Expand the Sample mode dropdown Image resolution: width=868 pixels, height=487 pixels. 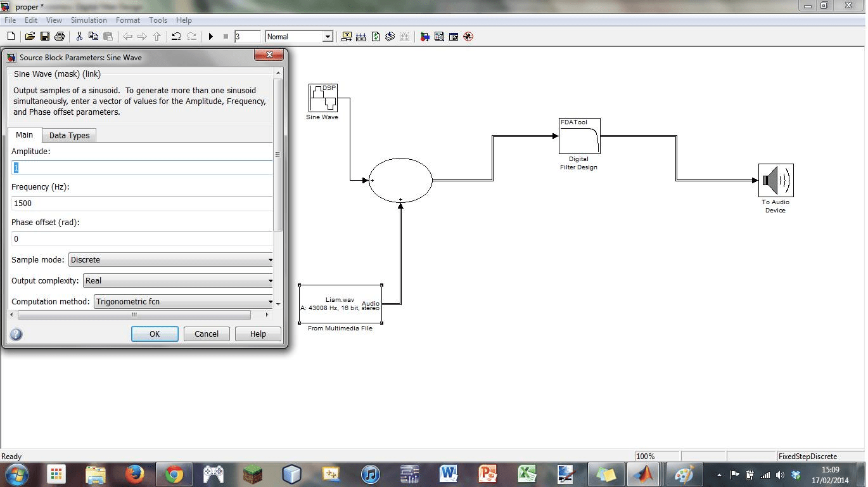point(171,259)
